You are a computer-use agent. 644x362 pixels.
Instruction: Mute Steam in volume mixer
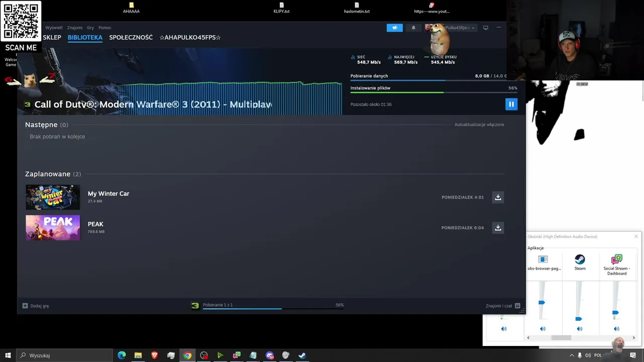point(580,329)
